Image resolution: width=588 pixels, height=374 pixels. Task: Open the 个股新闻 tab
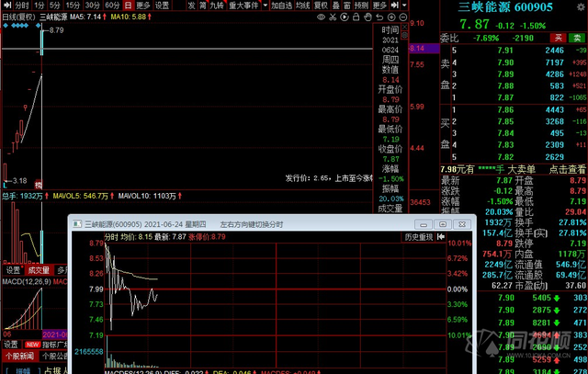(x=17, y=356)
